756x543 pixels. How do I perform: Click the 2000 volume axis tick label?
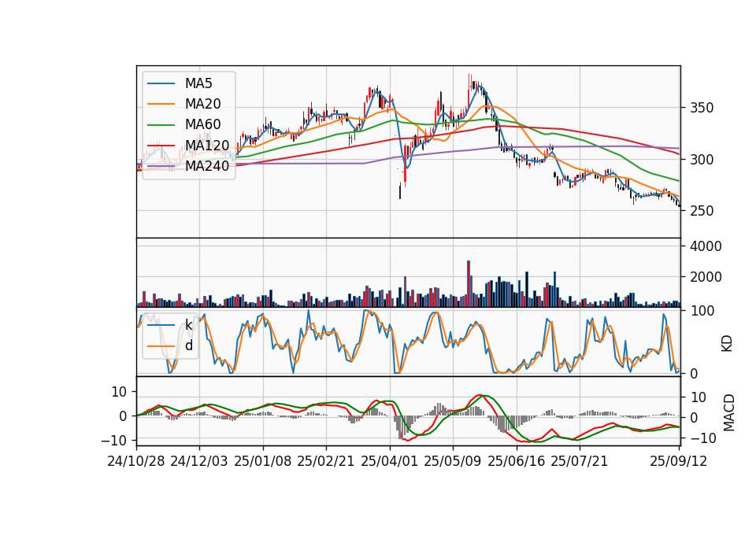click(x=706, y=277)
